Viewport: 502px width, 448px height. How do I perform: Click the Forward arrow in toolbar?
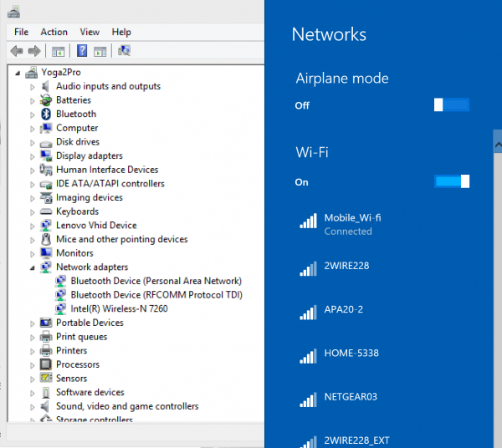pos(33,51)
